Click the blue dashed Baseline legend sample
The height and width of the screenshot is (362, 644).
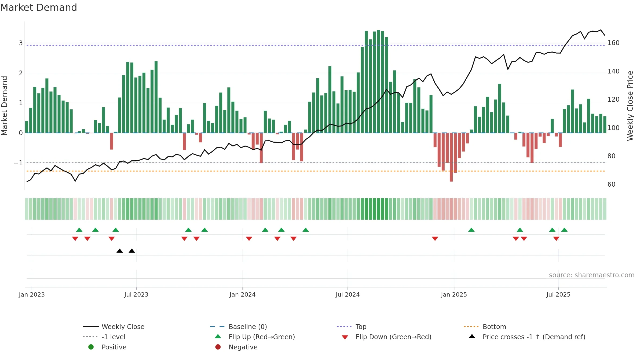click(217, 327)
